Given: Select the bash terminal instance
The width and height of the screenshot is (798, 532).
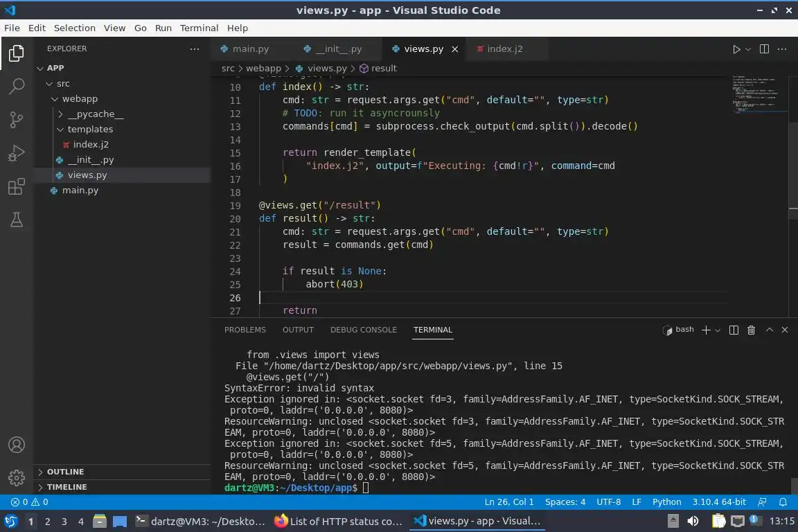Looking at the screenshot, I should tap(678, 330).
